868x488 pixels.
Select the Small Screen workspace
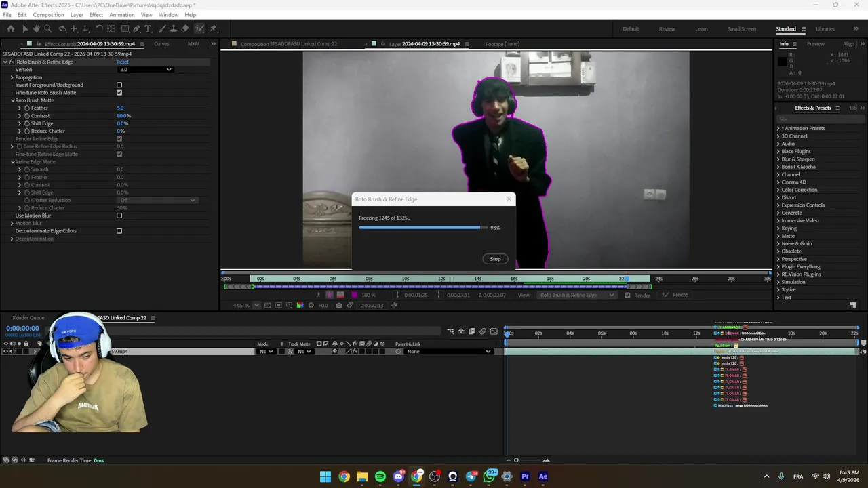click(x=742, y=29)
